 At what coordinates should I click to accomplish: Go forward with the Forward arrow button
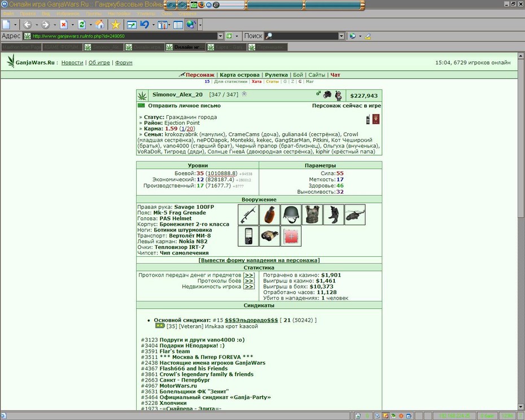[x=46, y=24]
